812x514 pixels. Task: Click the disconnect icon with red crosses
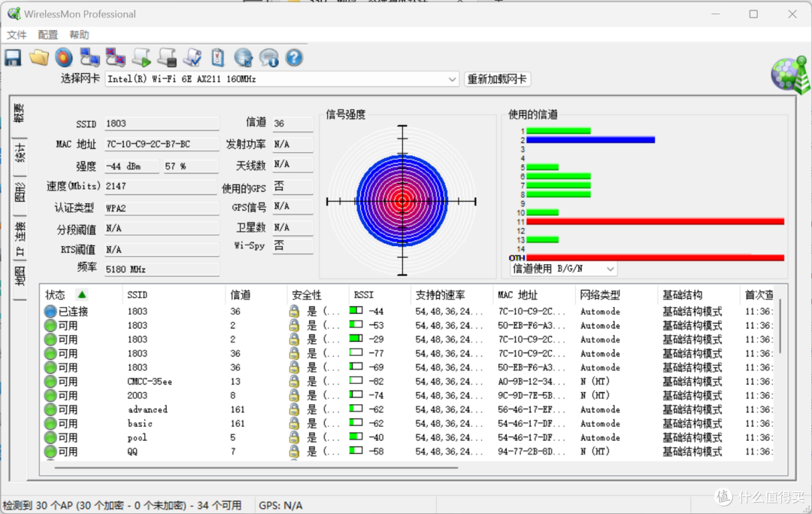click(x=116, y=57)
